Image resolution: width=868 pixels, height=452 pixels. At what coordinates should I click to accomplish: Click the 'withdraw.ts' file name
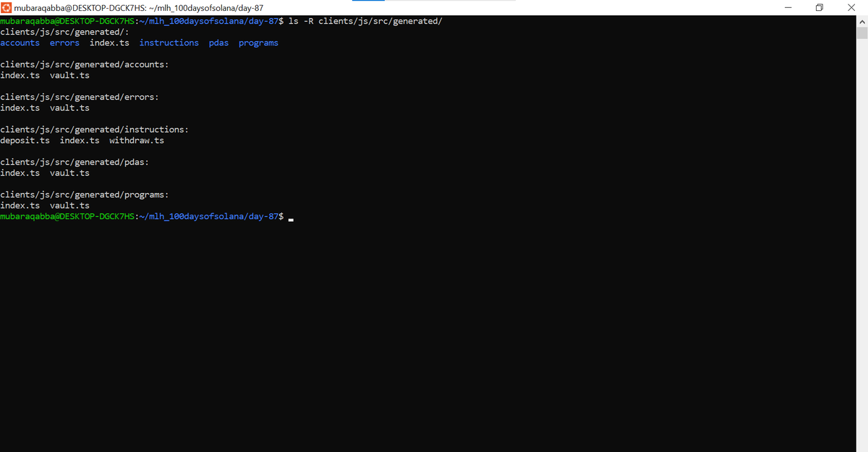click(x=137, y=140)
